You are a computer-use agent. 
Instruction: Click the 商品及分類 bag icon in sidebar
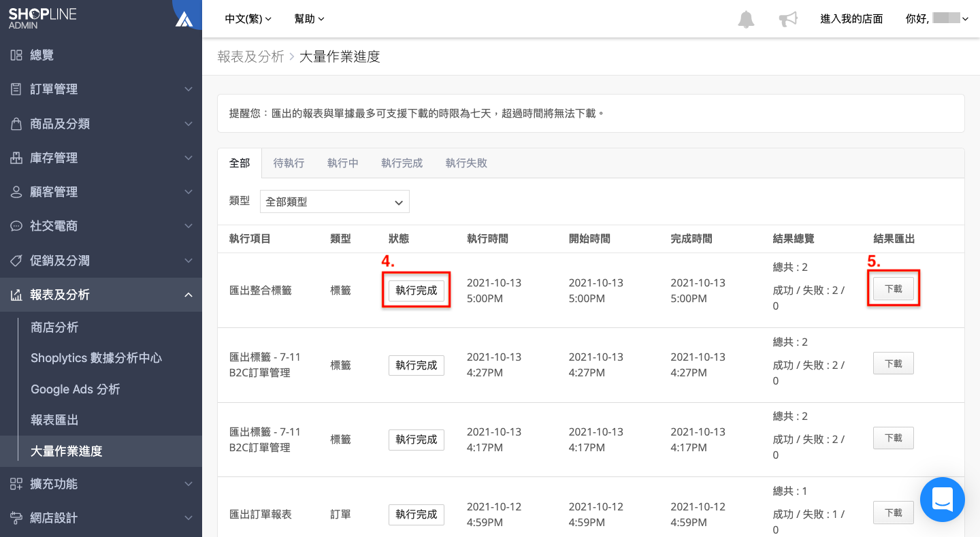16,124
